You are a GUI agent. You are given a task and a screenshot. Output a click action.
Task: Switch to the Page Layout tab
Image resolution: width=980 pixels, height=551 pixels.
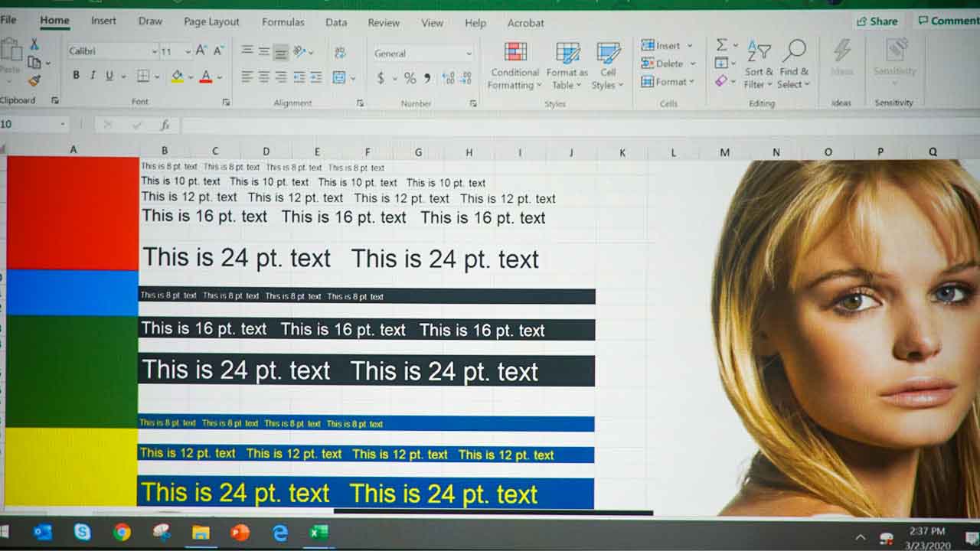[211, 22]
